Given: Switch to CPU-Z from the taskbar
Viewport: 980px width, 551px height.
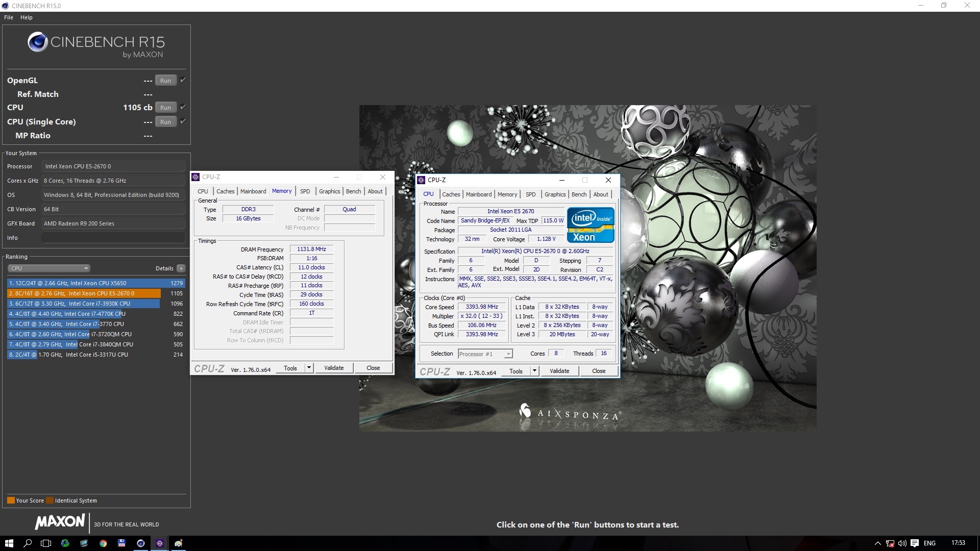Looking at the screenshot, I should point(159,543).
